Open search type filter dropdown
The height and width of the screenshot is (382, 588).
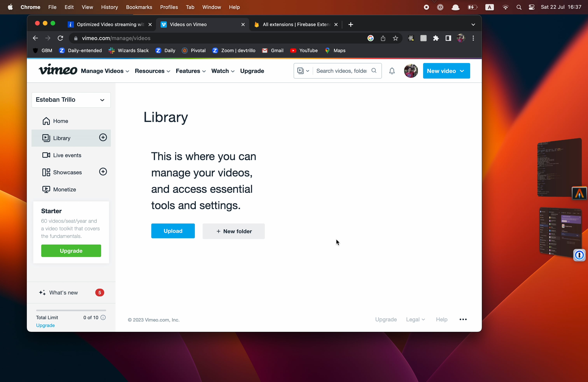click(303, 71)
